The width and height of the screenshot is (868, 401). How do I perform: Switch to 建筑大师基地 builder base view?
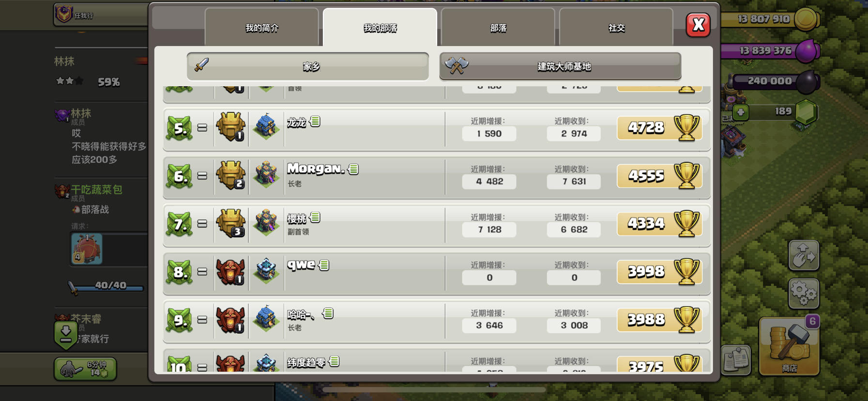click(x=560, y=66)
